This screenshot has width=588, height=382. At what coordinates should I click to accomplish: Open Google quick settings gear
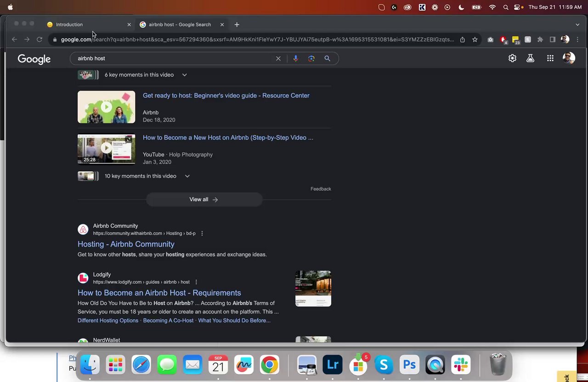(512, 58)
